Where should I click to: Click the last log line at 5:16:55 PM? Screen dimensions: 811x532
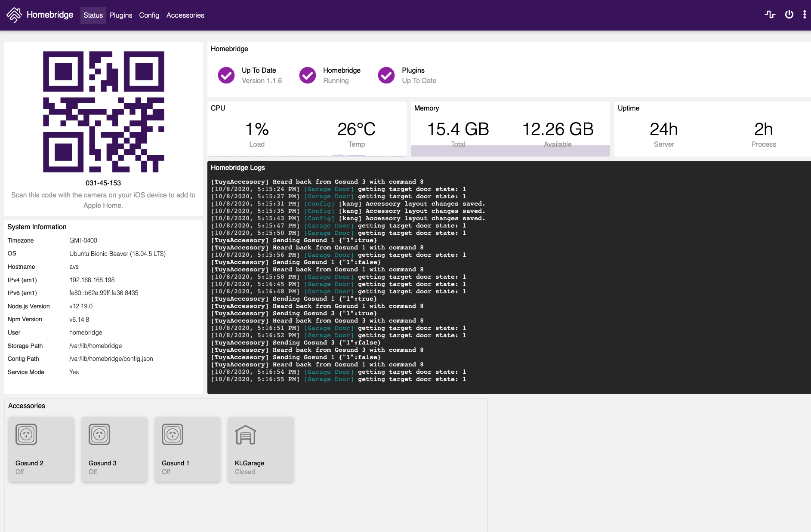click(339, 379)
